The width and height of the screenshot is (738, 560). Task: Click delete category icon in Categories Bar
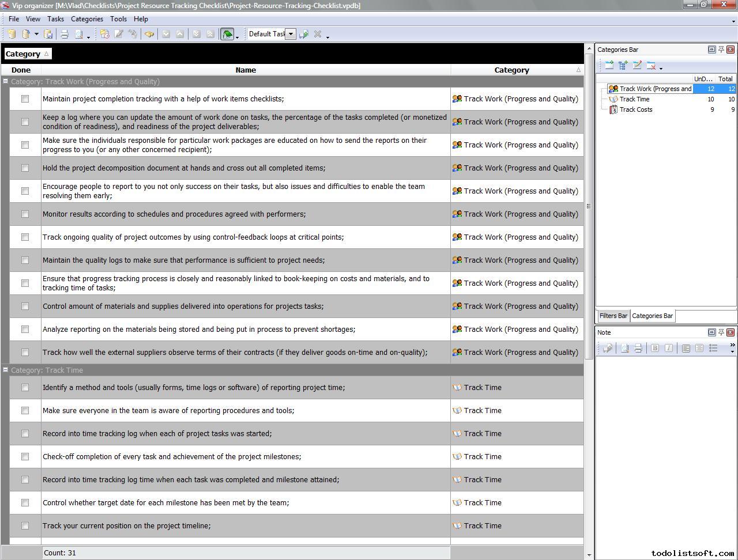(651, 66)
